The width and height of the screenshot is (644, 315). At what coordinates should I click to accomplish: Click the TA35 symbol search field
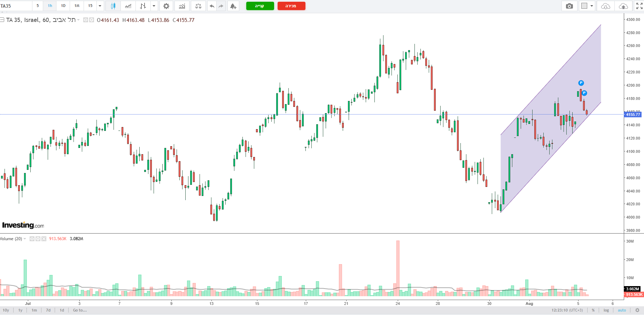16,6
